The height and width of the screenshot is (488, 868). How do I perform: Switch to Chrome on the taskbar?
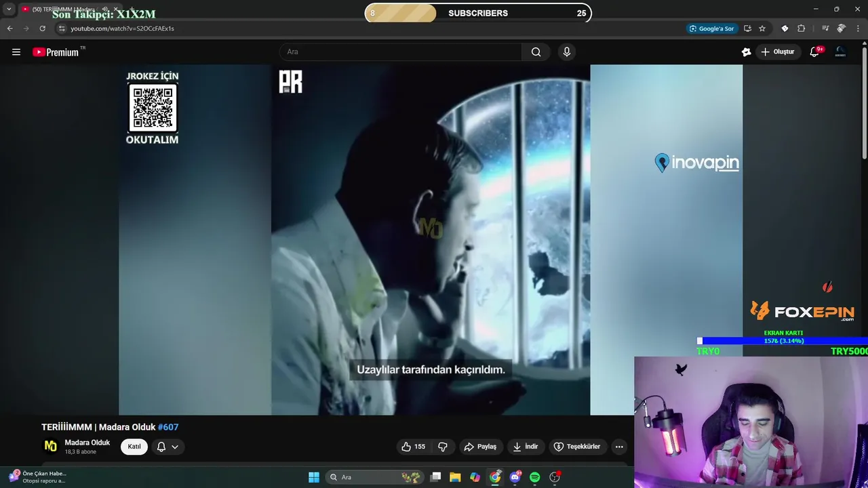[x=495, y=477]
